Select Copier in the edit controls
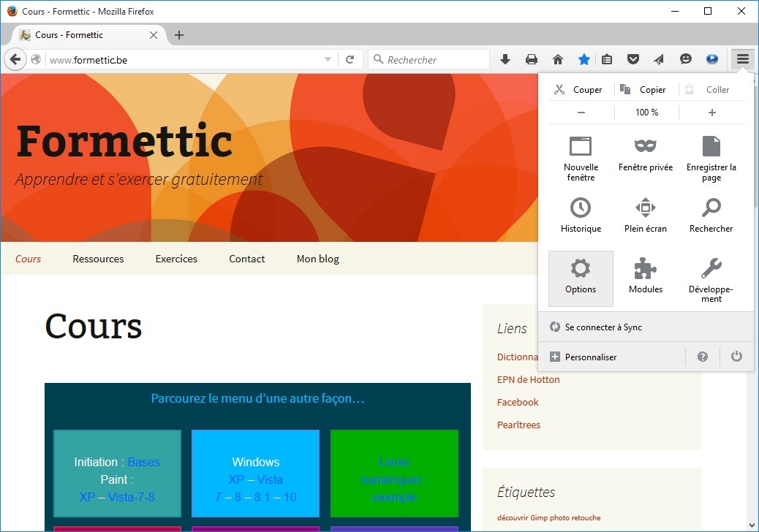The image size is (759, 532). click(x=646, y=89)
